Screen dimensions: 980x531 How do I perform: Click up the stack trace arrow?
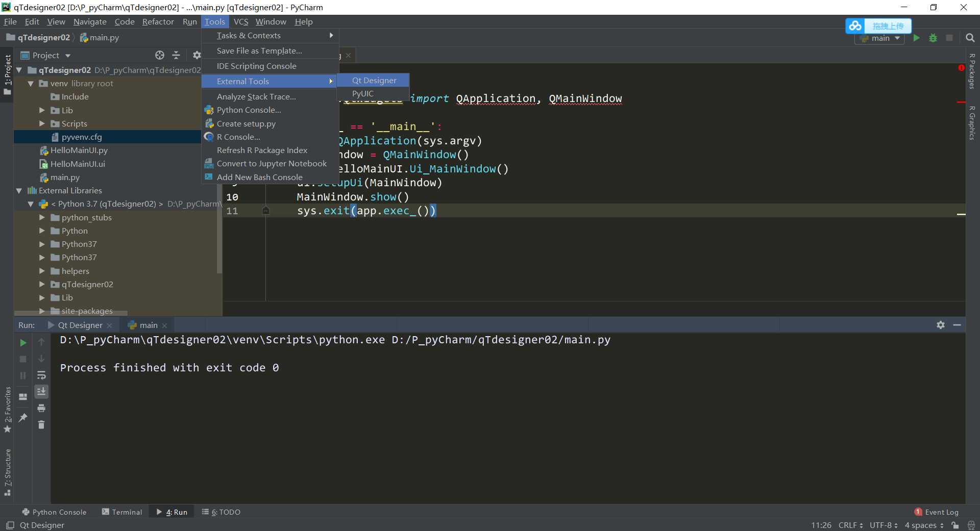pos(41,342)
